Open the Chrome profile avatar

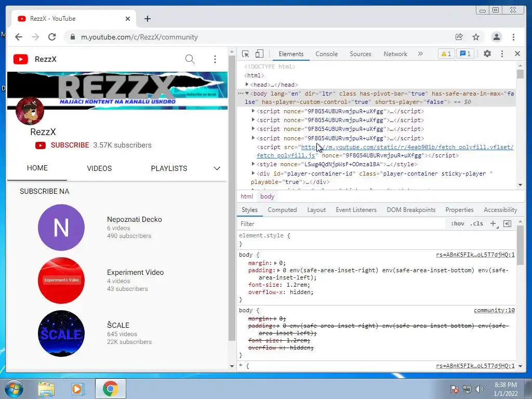click(497, 37)
